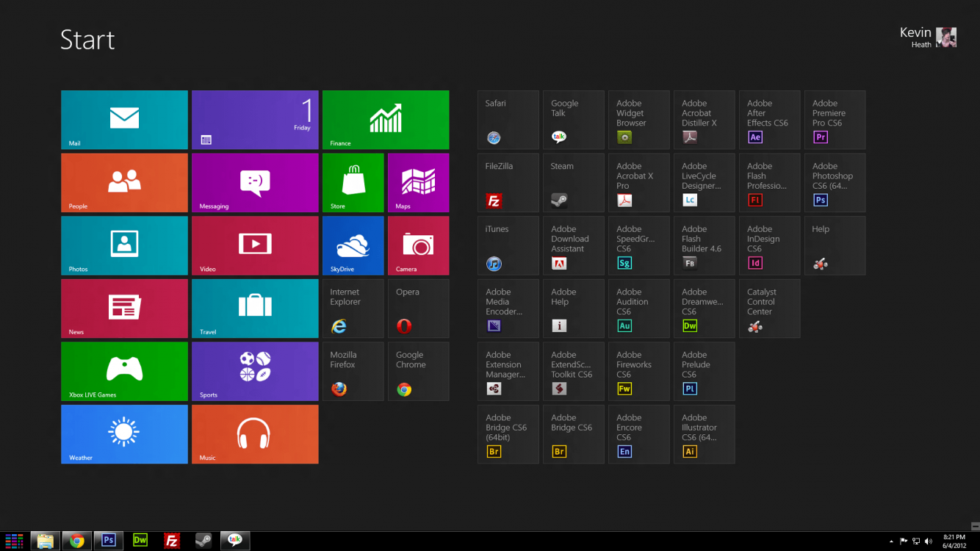The height and width of the screenshot is (551, 980).
Task: Open the People tile
Action: pyautogui.click(x=124, y=183)
